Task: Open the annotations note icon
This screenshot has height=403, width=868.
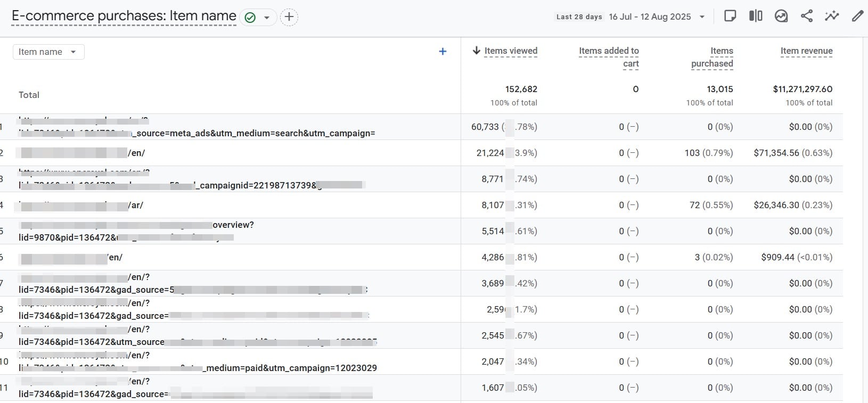Action: (x=730, y=16)
